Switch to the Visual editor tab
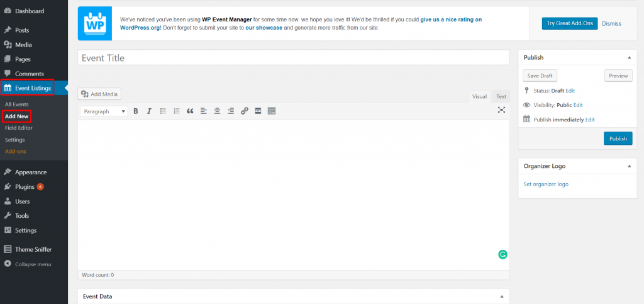The image size is (644, 304). point(479,96)
